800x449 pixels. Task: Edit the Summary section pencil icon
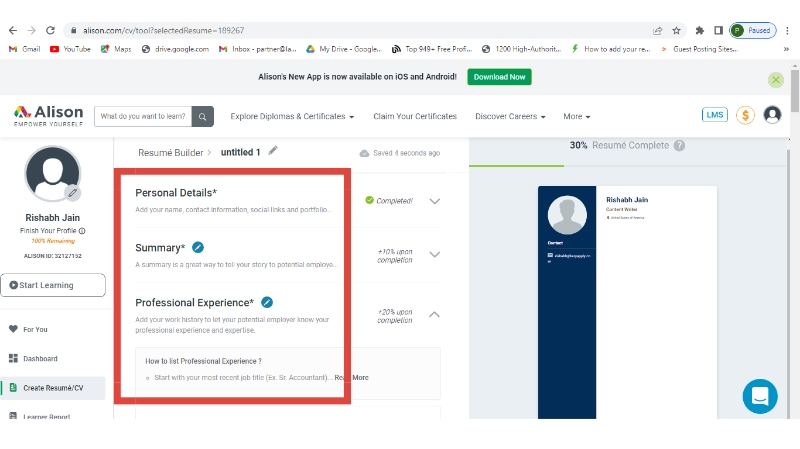[198, 247]
